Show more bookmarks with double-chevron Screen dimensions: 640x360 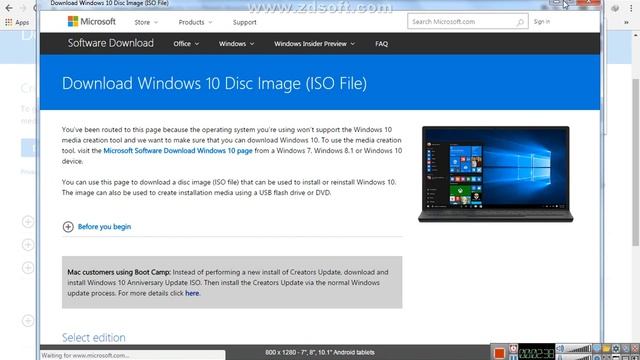[627, 22]
